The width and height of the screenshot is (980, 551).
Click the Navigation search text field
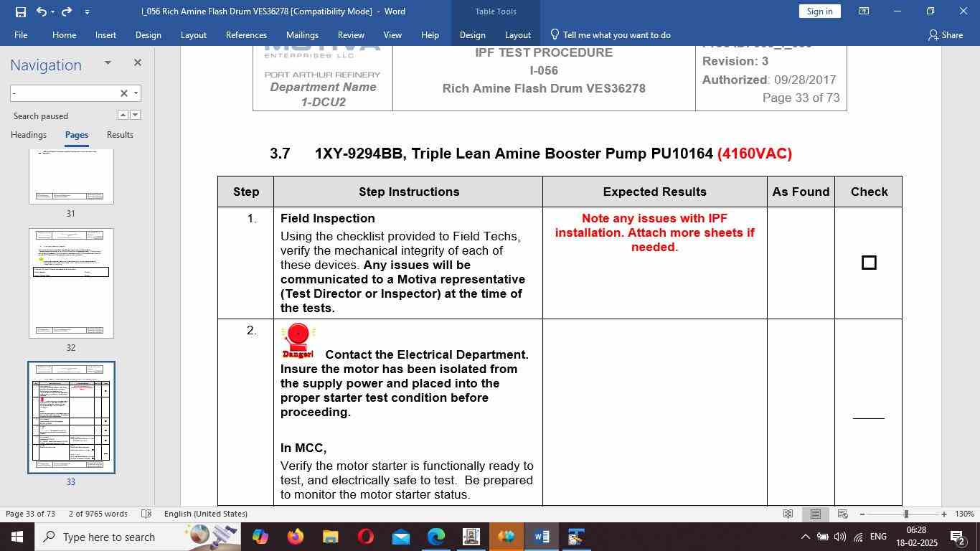(63, 93)
